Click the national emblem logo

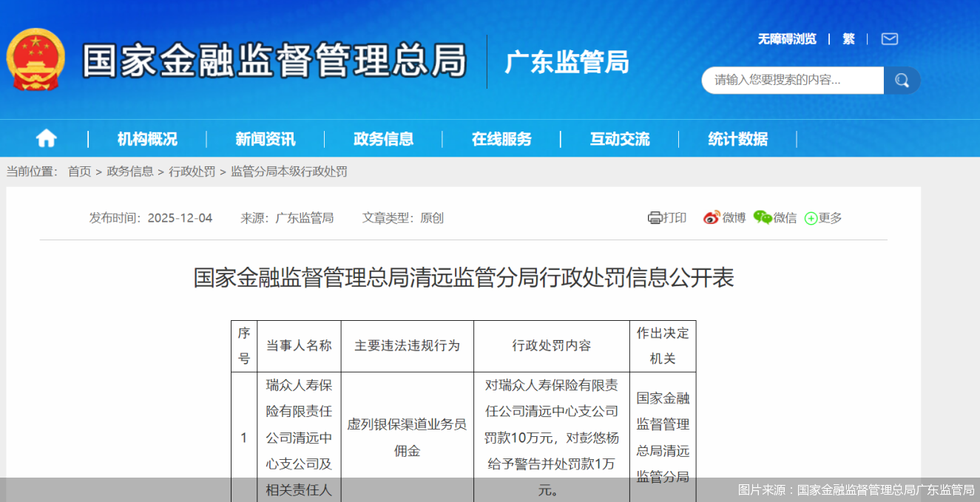[x=36, y=60]
